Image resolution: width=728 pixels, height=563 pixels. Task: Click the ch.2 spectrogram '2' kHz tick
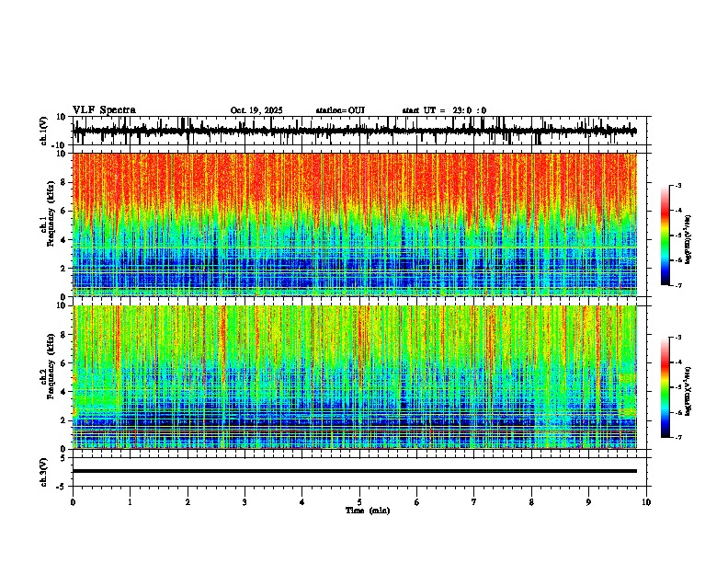point(63,420)
